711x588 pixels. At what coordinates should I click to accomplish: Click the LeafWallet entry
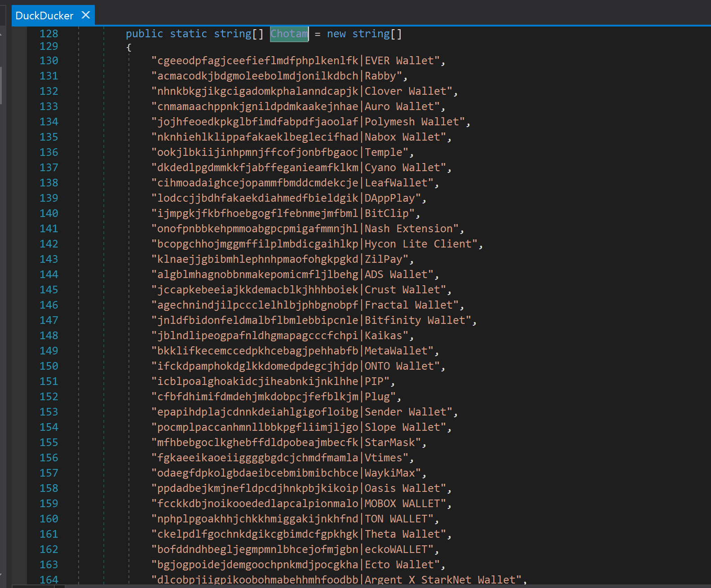(296, 183)
